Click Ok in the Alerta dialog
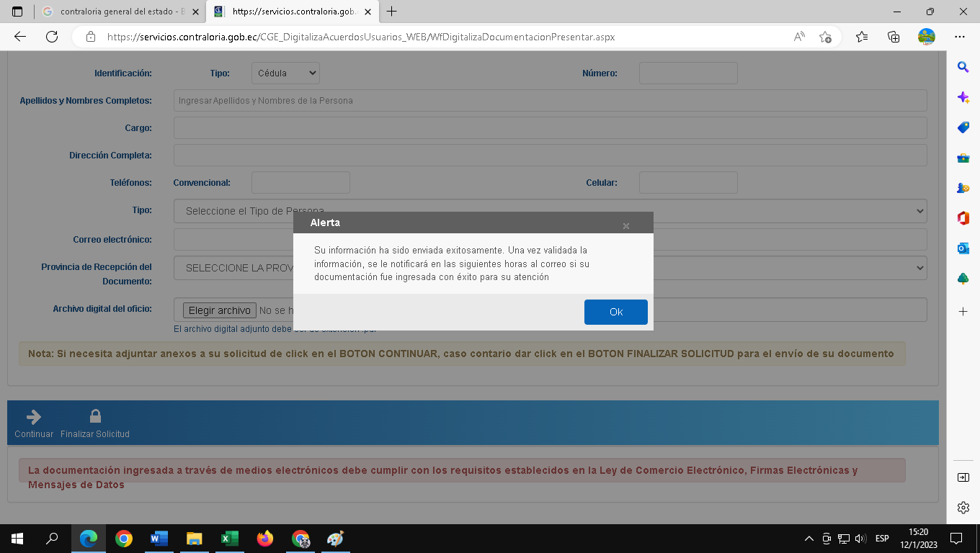This screenshot has width=980, height=553. click(615, 312)
